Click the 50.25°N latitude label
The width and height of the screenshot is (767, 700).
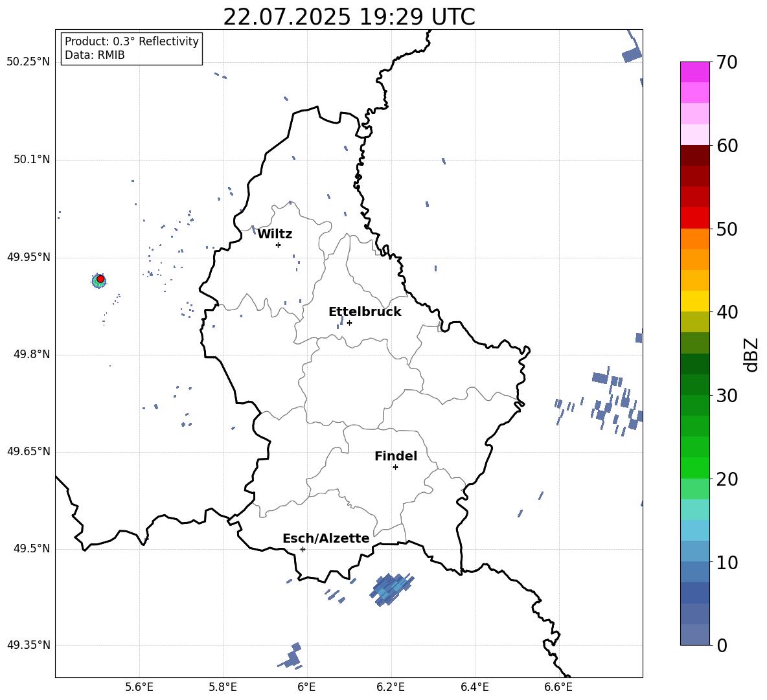pos(29,62)
